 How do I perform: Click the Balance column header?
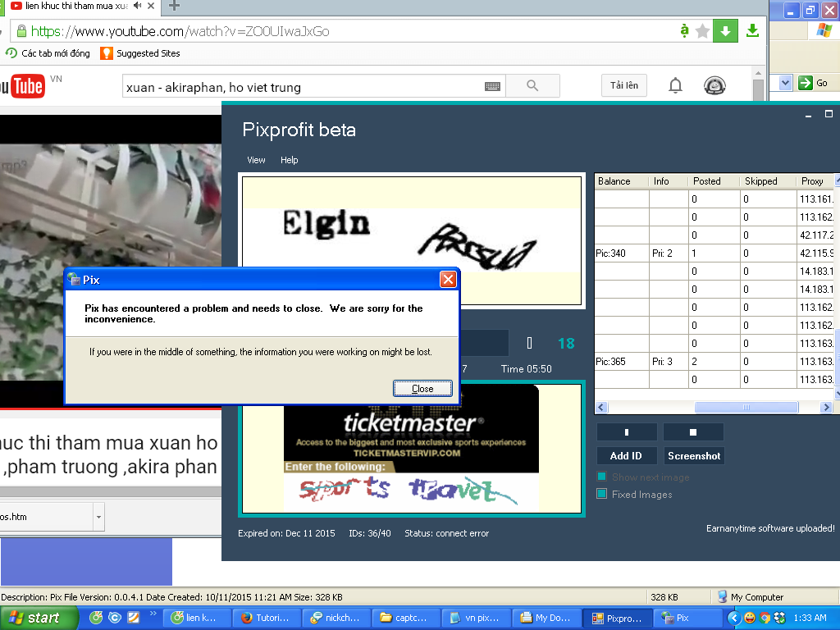(622, 181)
